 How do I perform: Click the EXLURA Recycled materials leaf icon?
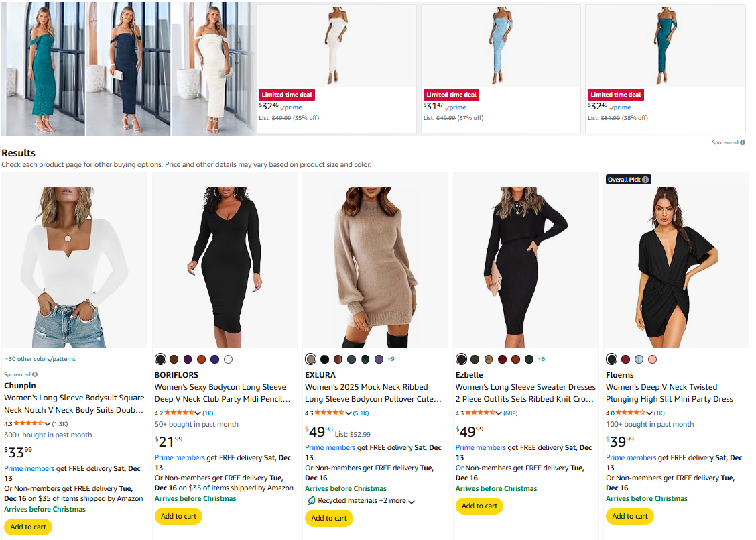(311, 501)
